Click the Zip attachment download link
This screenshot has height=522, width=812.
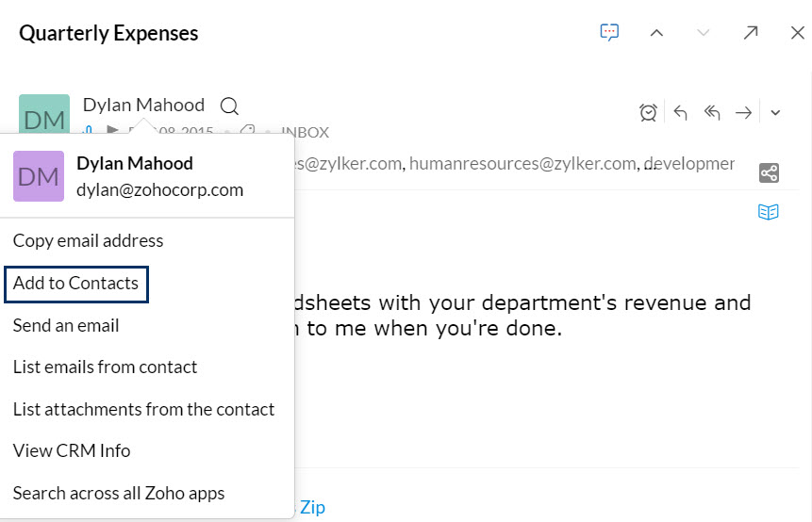coord(312,507)
